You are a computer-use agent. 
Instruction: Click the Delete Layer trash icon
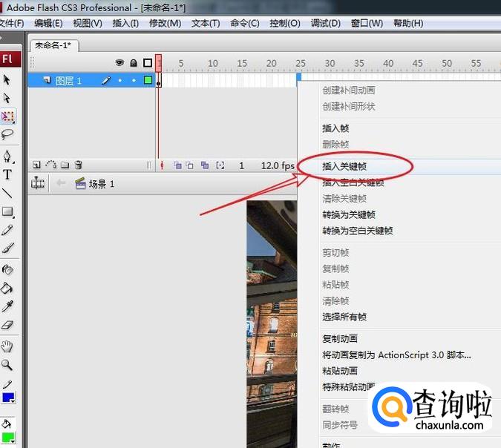79,165
